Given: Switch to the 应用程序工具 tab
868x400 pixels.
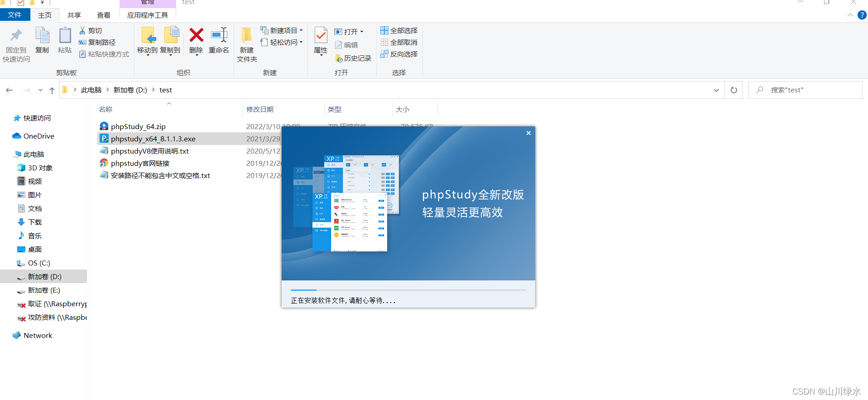Looking at the screenshot, I should [148, 15].
